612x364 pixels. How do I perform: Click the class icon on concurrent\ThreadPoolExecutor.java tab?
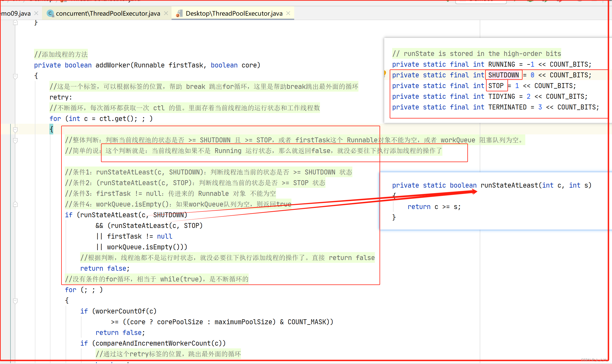coord(50,13)
